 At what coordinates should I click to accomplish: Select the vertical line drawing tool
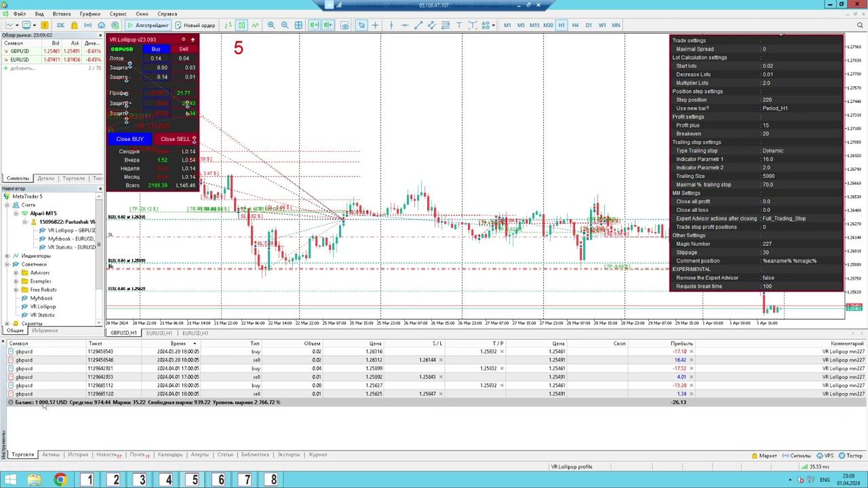pos(390,25)
